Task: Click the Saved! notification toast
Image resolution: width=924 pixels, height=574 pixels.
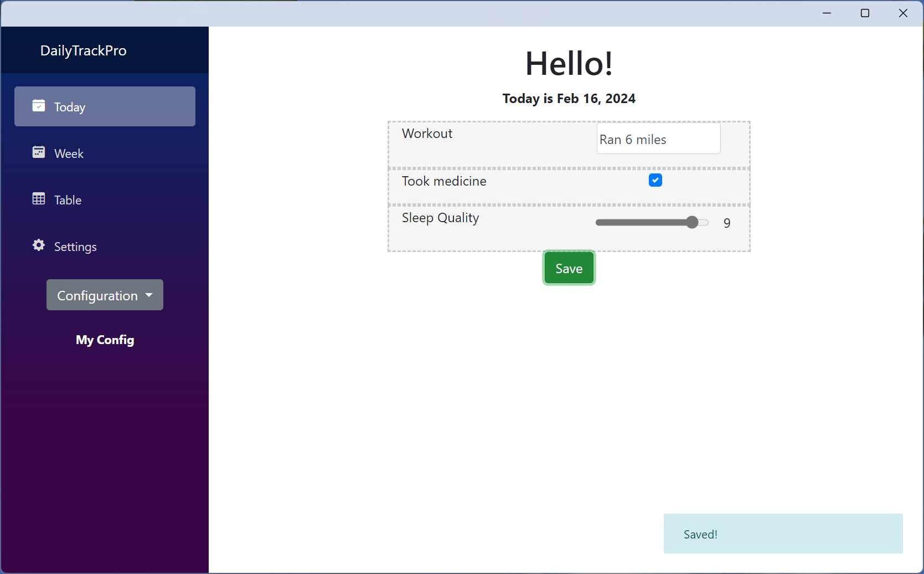Action: (783, 534)
